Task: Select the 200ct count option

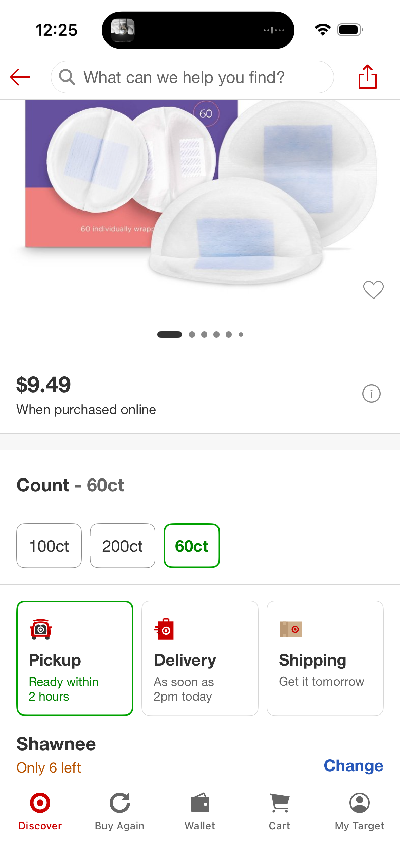Action: (x=122, y=546)
